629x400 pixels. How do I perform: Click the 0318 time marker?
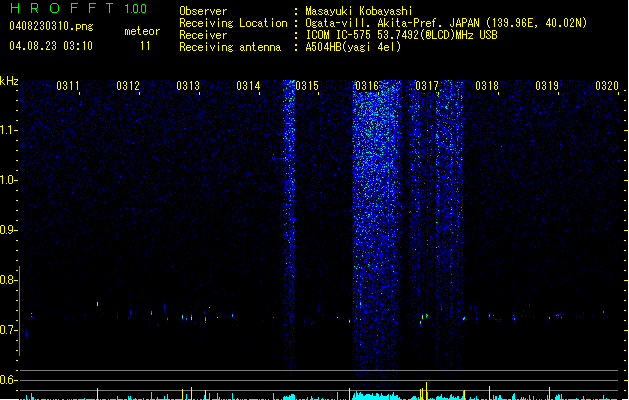(x=487, y=86)
